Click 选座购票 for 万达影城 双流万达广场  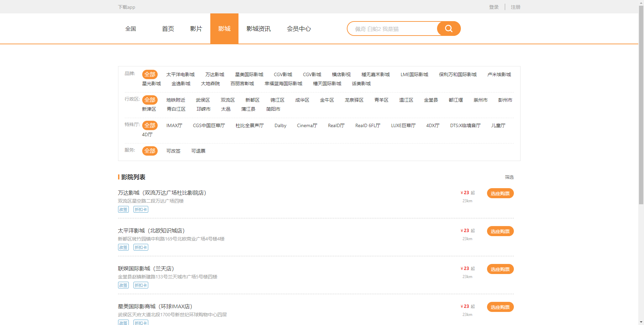500,193
